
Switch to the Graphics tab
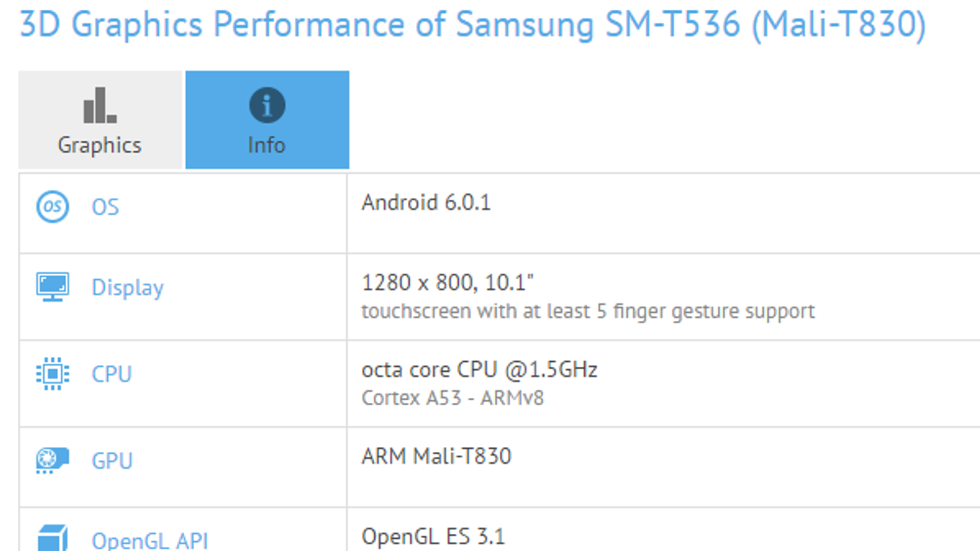click(100, 119)
